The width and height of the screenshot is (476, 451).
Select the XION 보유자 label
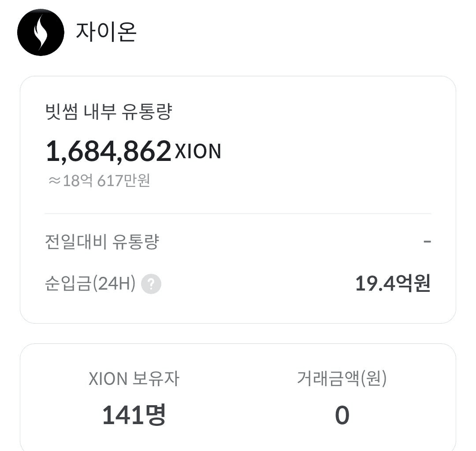(x=134, y=379)
